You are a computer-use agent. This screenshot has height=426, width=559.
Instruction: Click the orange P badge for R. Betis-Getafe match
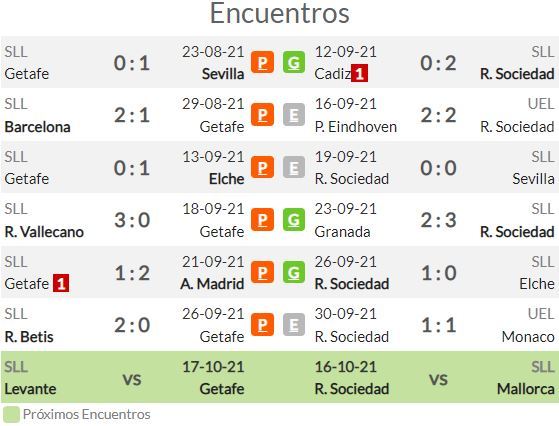[x=262, y=324]
